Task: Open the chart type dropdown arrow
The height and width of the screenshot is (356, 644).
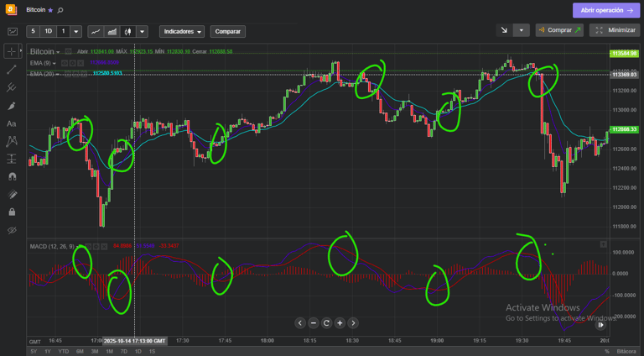Action: click(142, 31)
